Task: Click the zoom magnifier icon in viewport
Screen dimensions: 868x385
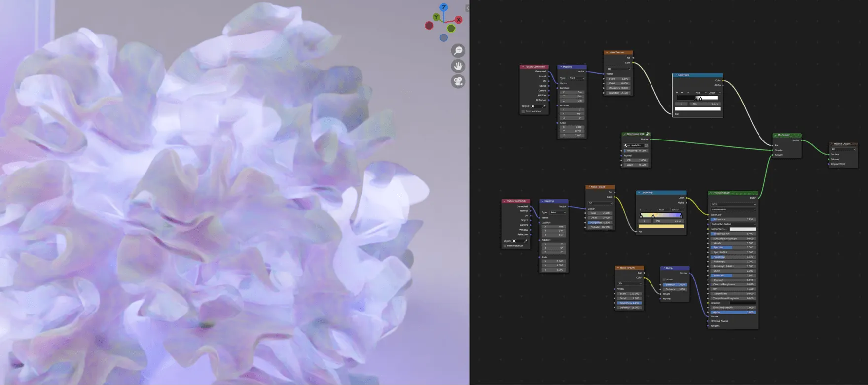Action: click(x=458, y=50)
